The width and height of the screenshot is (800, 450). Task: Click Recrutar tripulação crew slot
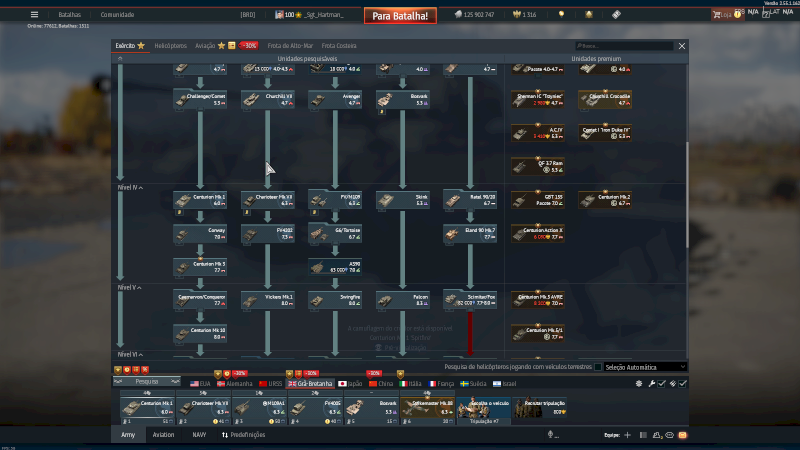tap(539, 408)
